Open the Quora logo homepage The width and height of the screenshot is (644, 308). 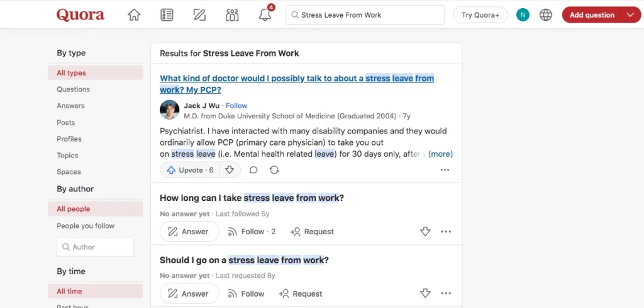pos(80,15)
